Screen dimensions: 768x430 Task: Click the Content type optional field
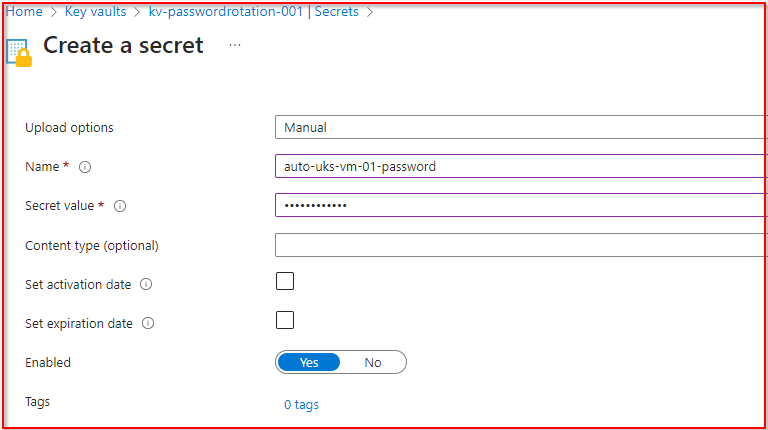[520, 245]
